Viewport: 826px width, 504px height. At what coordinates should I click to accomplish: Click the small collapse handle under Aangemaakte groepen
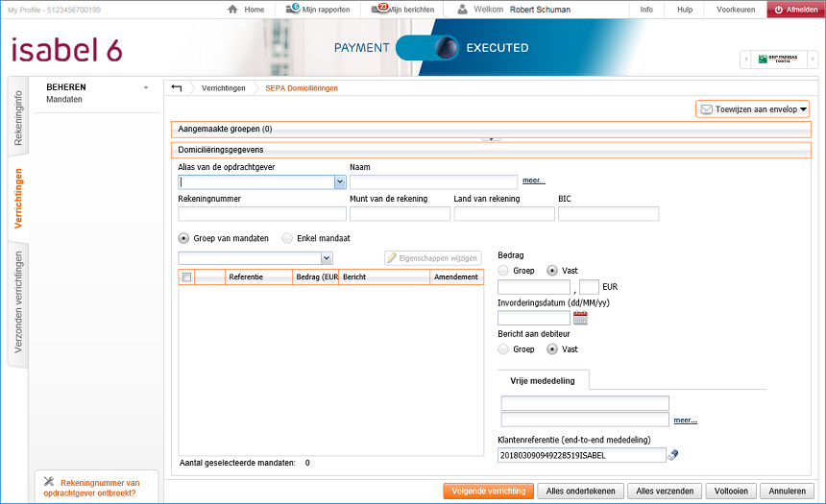[x=491, y=139]
